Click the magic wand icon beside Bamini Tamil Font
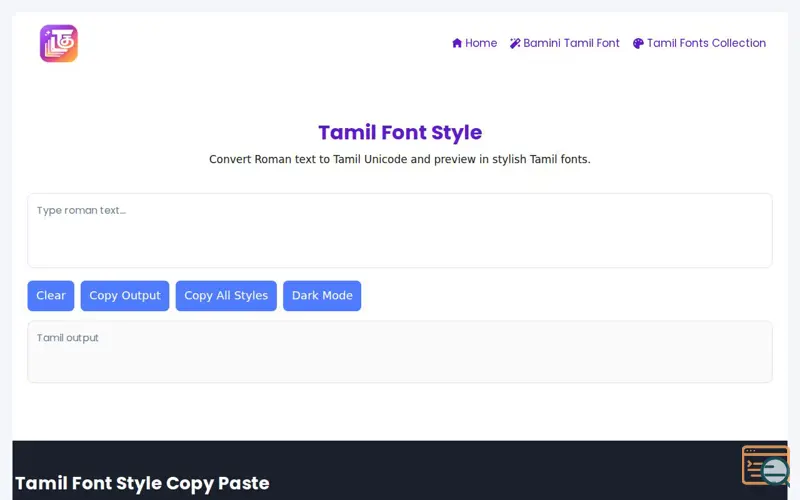The width and height of the screenshot is (800, 500). click(x=515, y=43)
